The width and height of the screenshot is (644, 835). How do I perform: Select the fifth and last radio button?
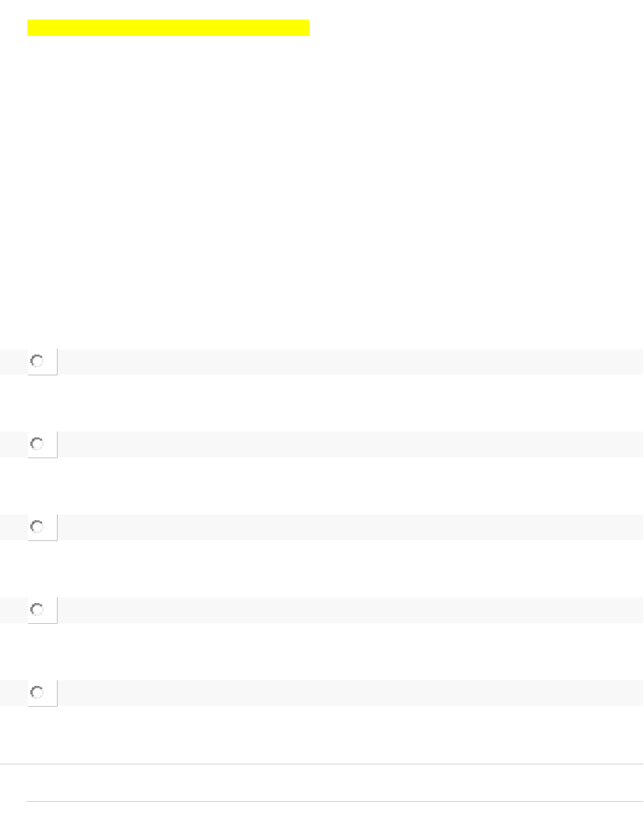(37, 693)
